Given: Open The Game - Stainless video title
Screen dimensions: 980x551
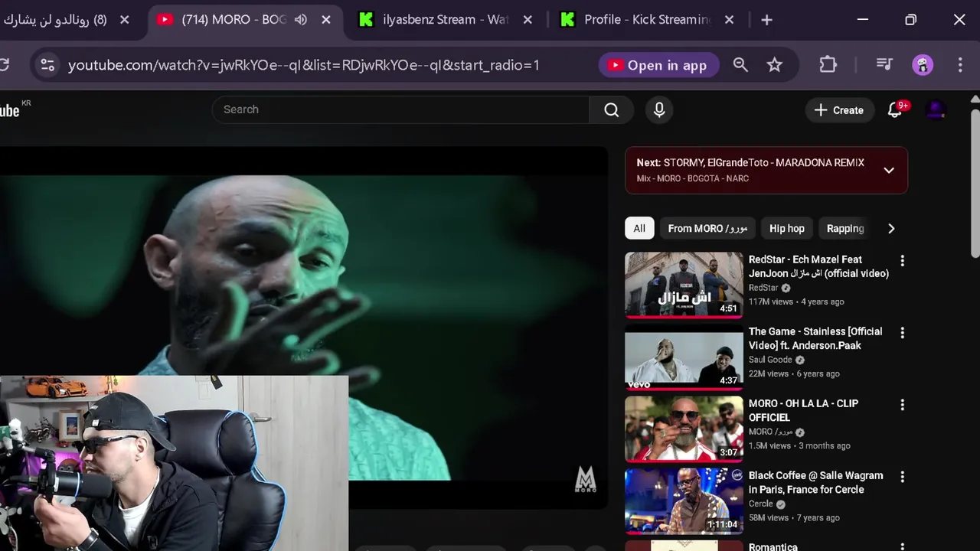Looking at the screenshot, I should (x=815, y=338).
